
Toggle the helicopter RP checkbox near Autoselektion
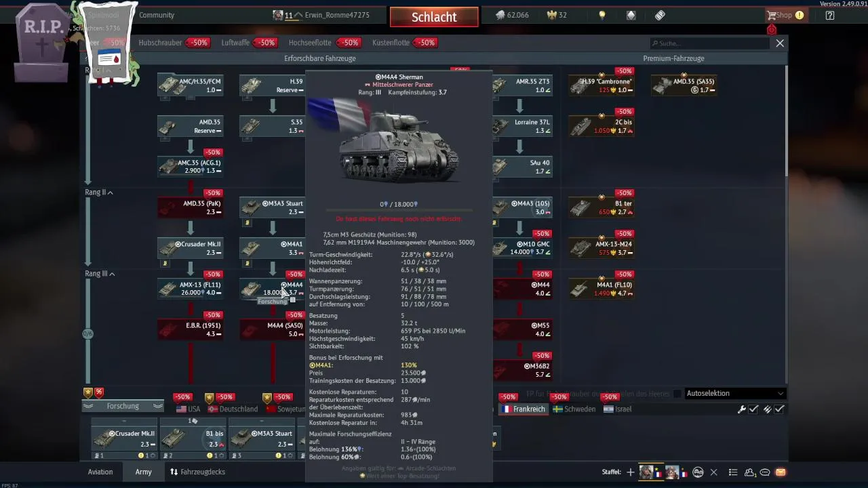pyautogui.click(x=677, y=394)
